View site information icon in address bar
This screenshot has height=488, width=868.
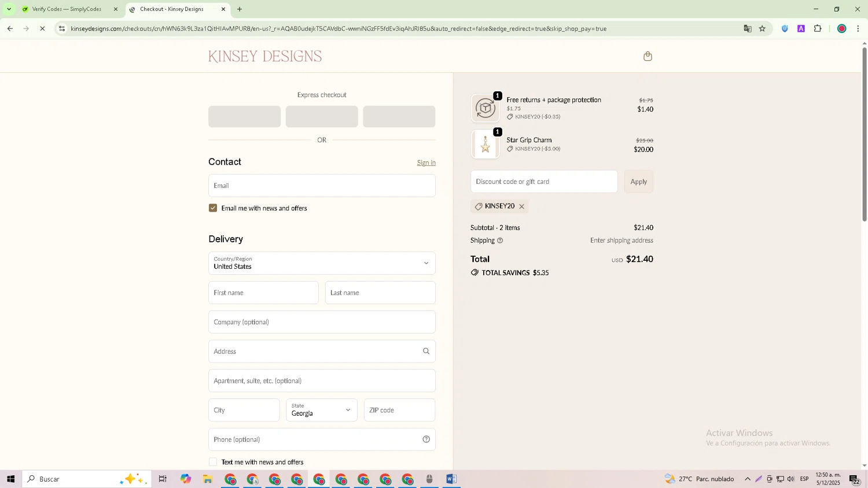coord(62,28)
